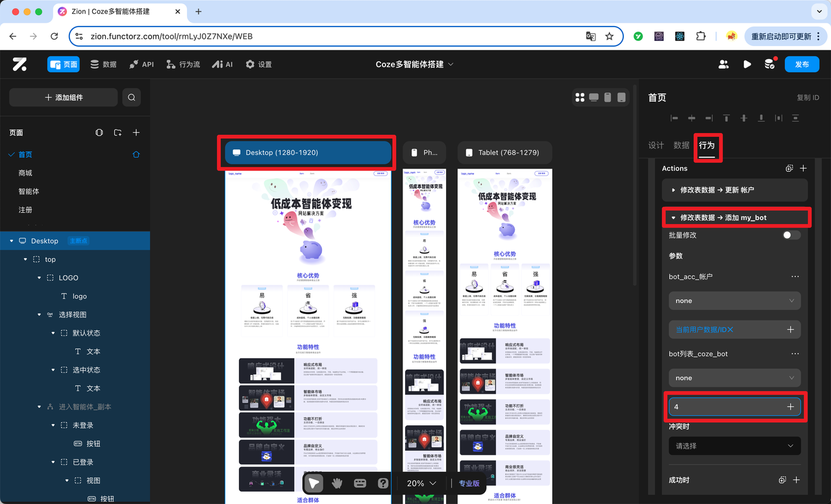Open the 20% zoom level dropdown

[421, 483]
